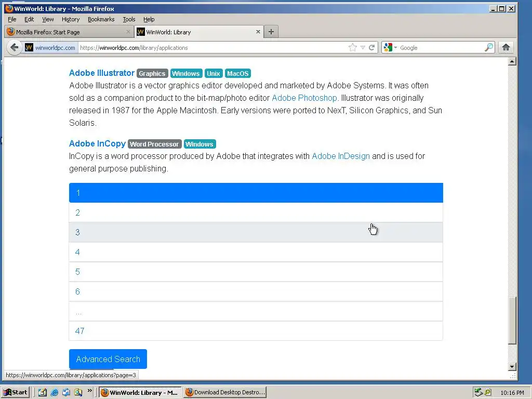Go to pagination page 6

(256, 291)
